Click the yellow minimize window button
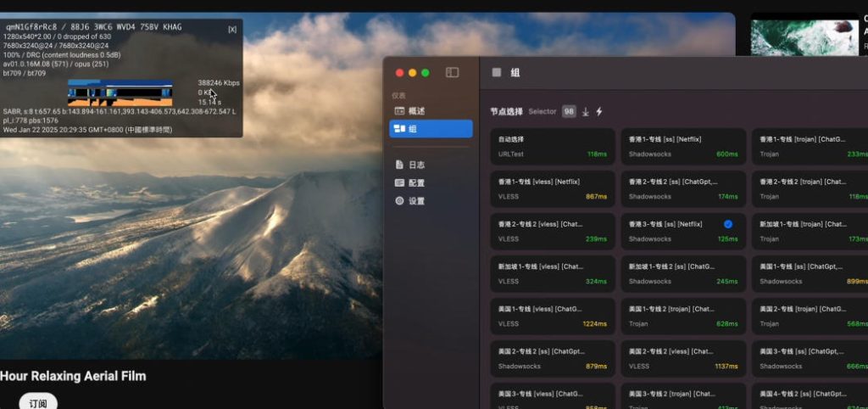This screenshot has width=868, height=409. pyautogui.click(x=413, y=73)
